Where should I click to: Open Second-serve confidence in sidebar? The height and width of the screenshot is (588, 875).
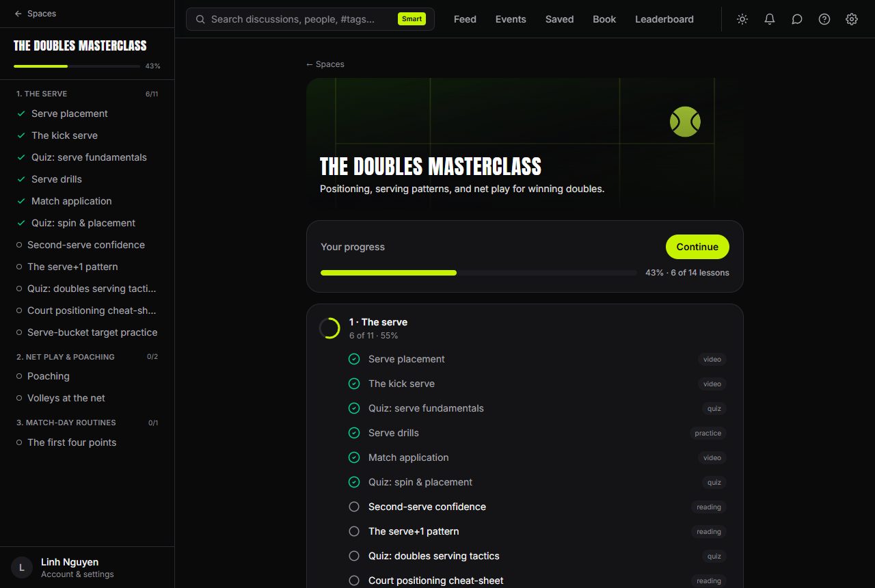[87, 245]
